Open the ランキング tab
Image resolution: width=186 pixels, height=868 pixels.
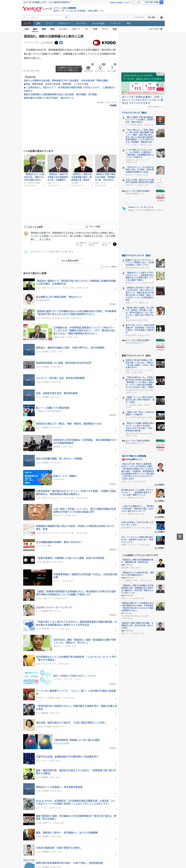[115, 24]
